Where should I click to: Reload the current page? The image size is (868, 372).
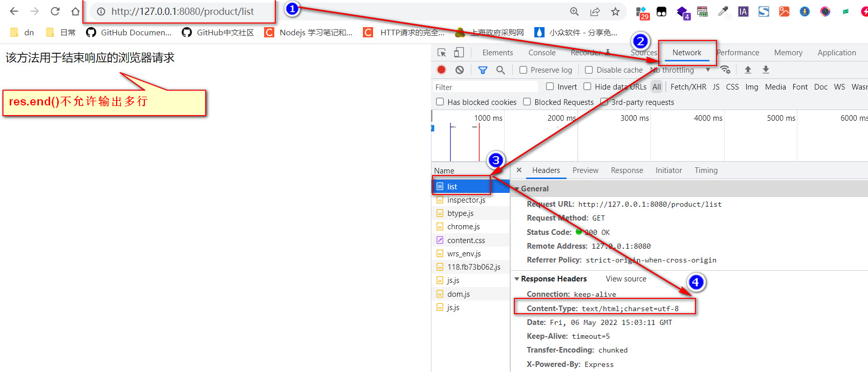click(55, 11)
